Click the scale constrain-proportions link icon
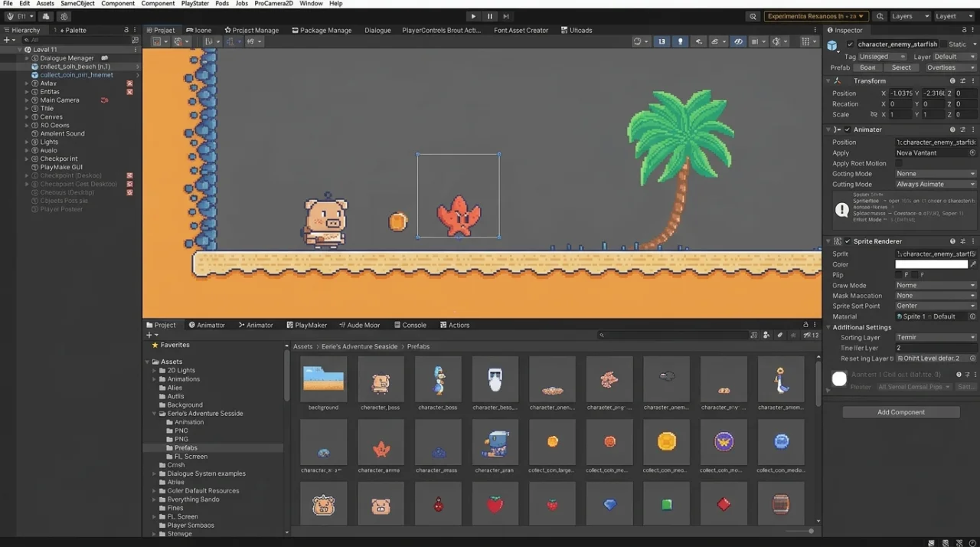The height and width of the screenshot is (547, 980). point(874,114)
